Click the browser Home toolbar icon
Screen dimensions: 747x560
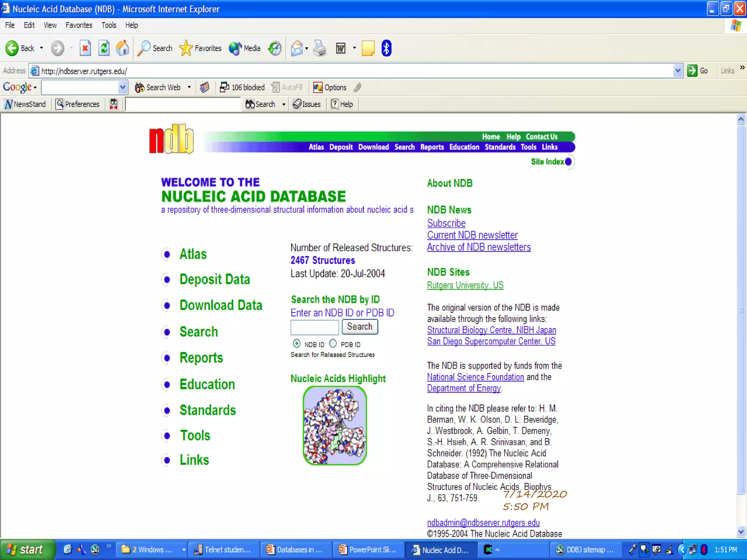(x=123, y=48)
